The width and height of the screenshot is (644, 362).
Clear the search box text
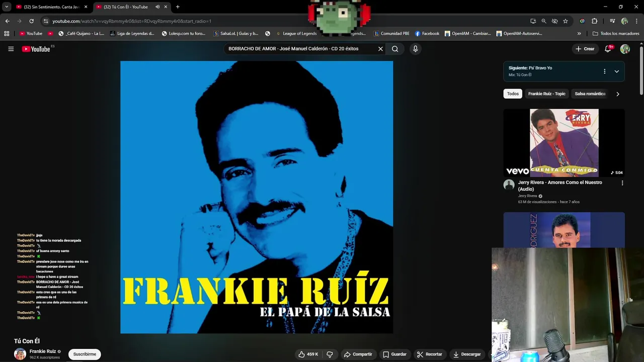coord(380,49)
